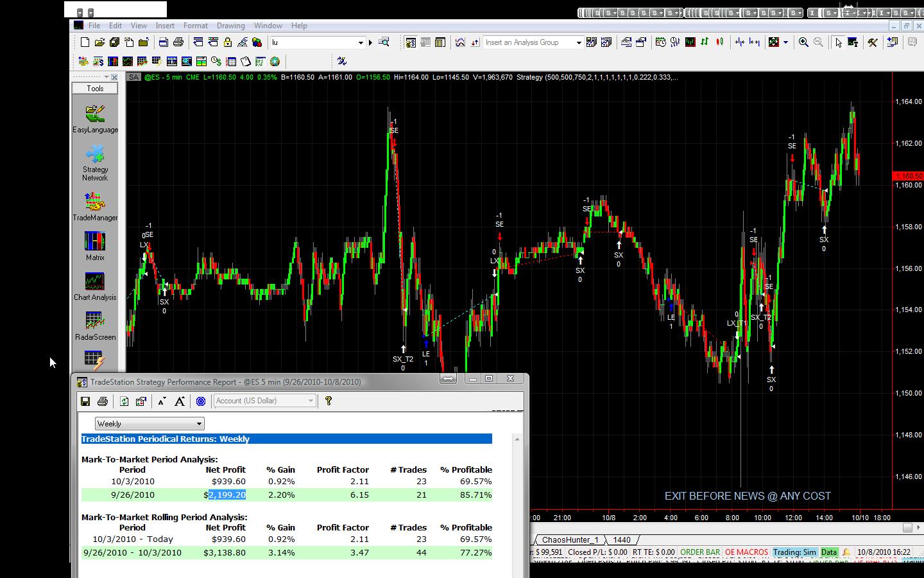Select the highlighted $2,199.20 net profit cell

[225, 495]
